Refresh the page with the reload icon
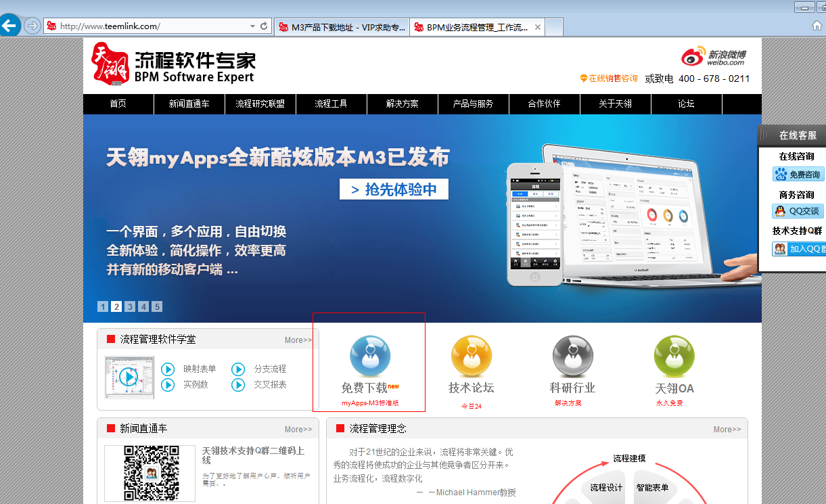The width and height of the screenshot is (826, 504). click(265, 26)
